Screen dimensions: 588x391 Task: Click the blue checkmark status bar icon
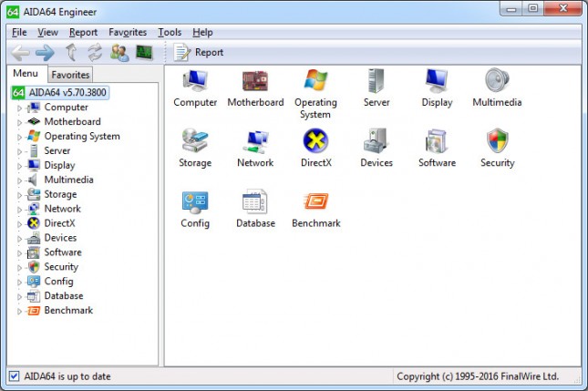click(x=14, y=376)
